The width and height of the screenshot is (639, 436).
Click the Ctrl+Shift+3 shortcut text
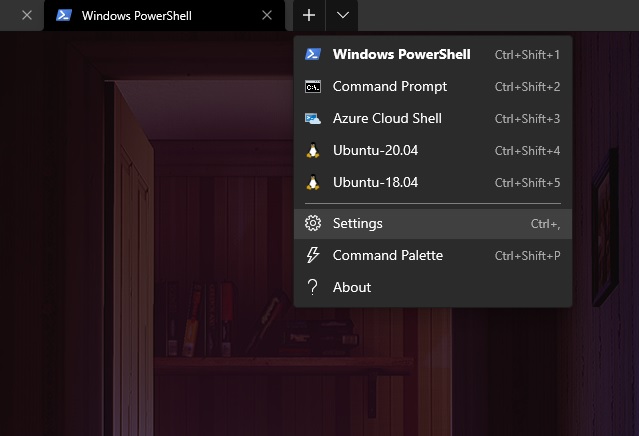coord(527,119)
